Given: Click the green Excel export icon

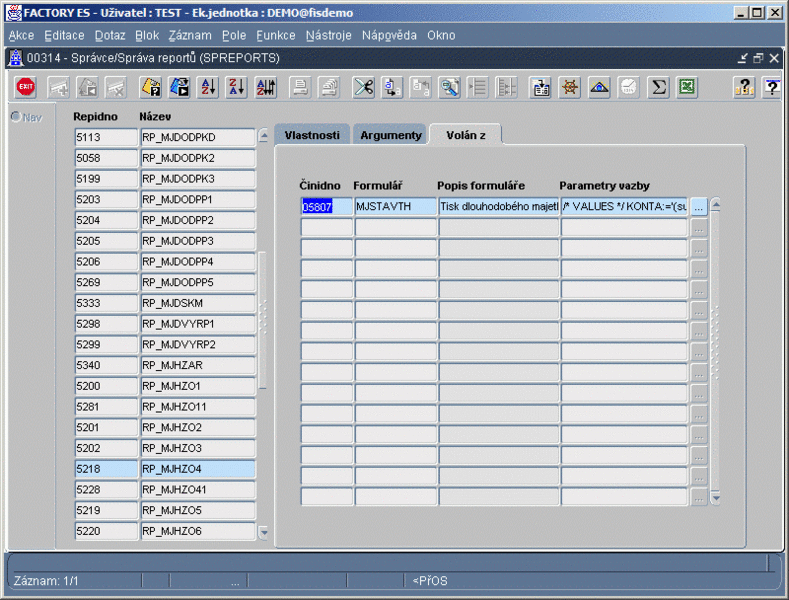Looking at the screenshot, I should pyautogui.click(x=687, y=88).
